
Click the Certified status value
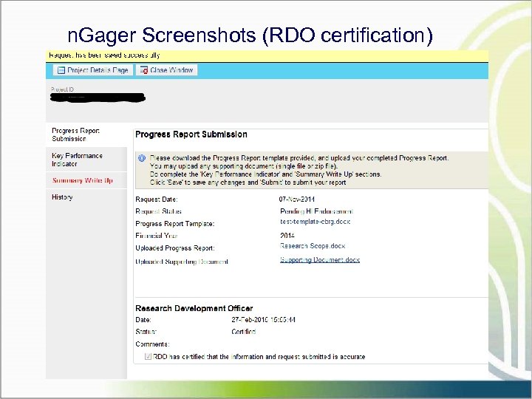(244, 332)
